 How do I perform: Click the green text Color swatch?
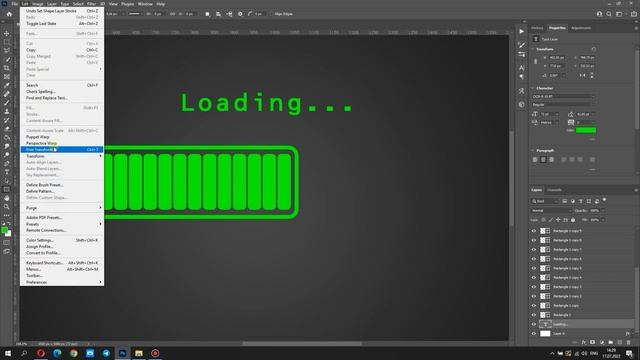(586, 130)
